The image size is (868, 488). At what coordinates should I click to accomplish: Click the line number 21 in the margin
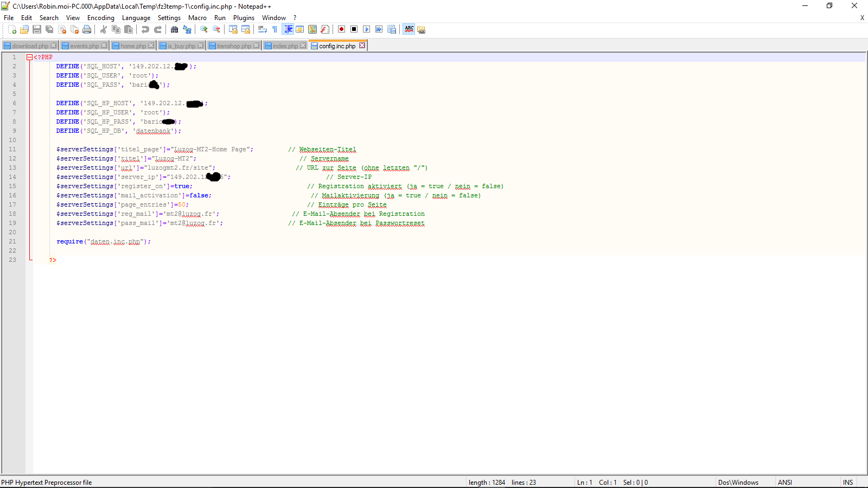tap(12, 241)
